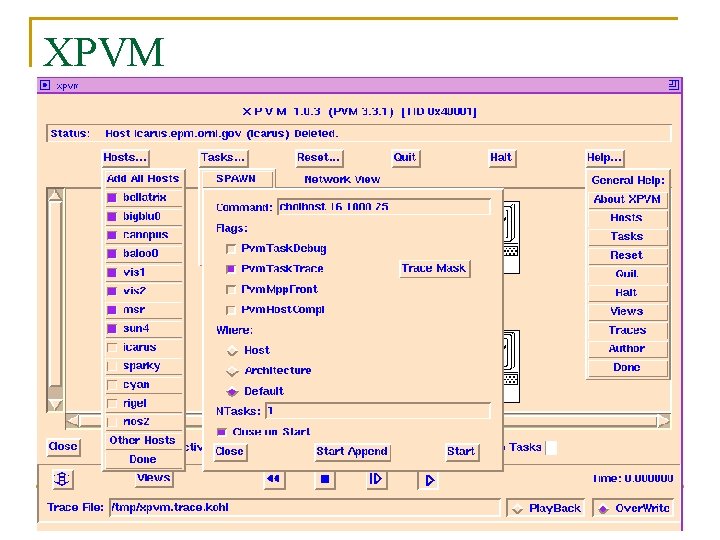Click the checkbox next to Tasks label
Image resolution: width=720 pixels, height=540 pixels.
(551, 448)
